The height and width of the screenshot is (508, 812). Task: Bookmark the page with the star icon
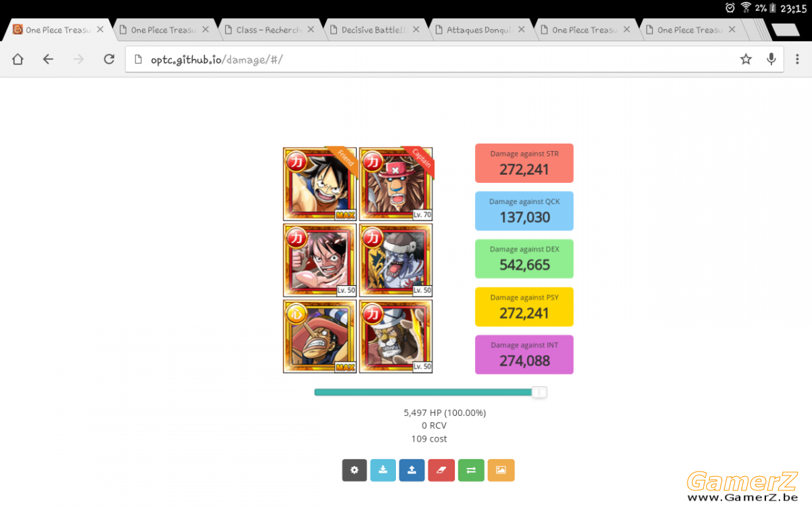(746, 60)
